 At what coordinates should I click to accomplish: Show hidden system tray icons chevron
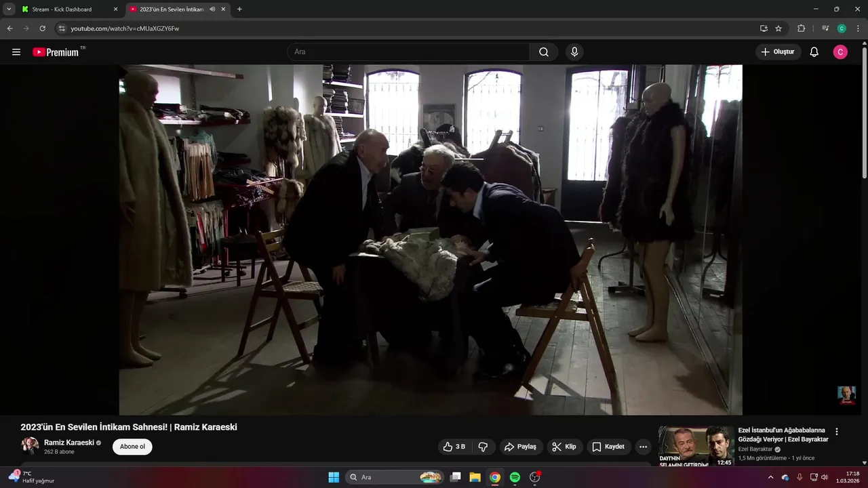pos(770,477)
